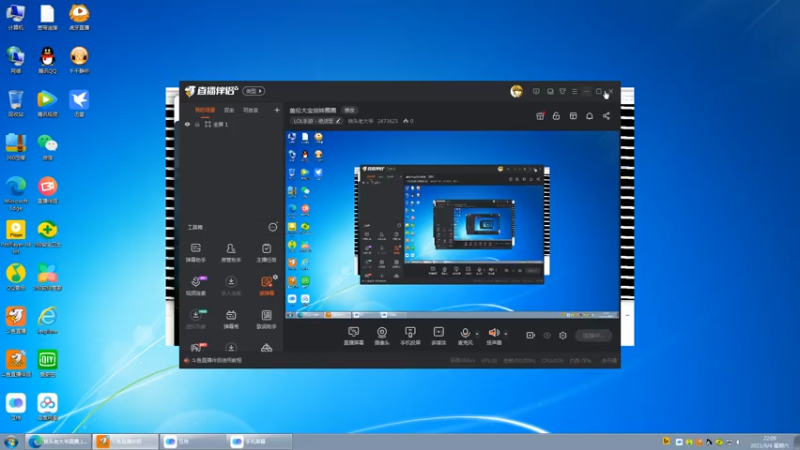800x450 pixels.
Task: Start recording with the camcorder icon
Action: (x=531, y=335)
